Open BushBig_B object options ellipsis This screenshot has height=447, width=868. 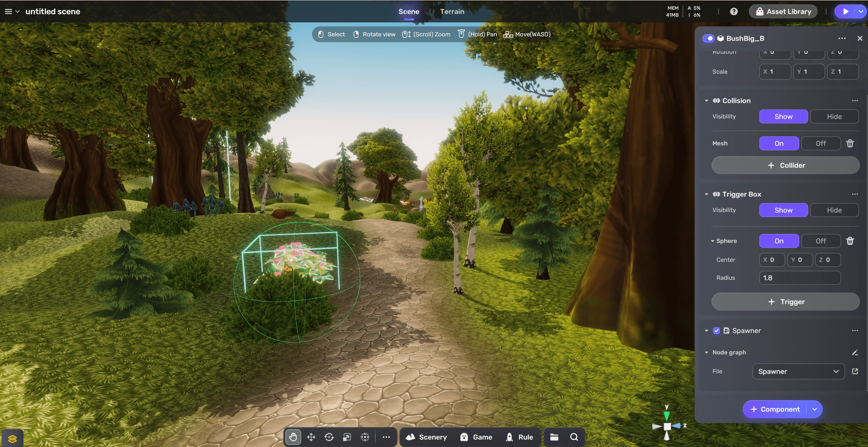click(842, 38)
